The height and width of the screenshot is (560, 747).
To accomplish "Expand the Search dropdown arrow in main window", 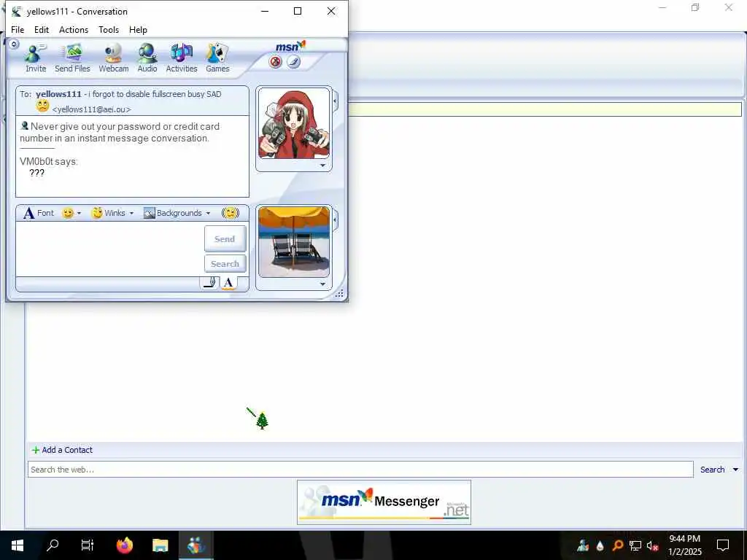I will (x=735, y=470).
